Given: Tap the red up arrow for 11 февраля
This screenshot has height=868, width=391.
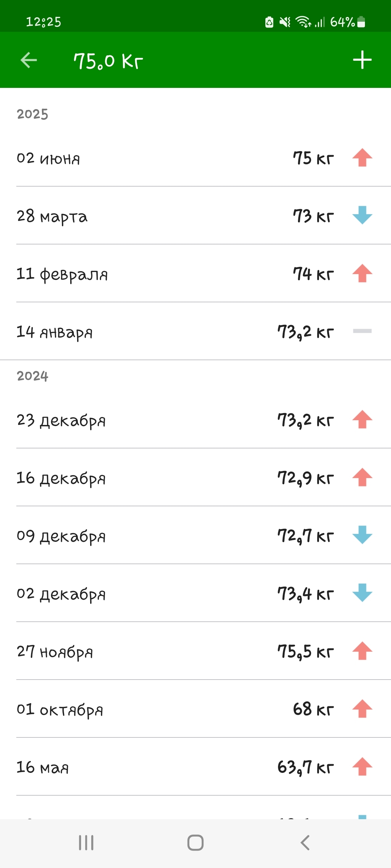Looking at the screenshot, I should click(x=362, y=273).
